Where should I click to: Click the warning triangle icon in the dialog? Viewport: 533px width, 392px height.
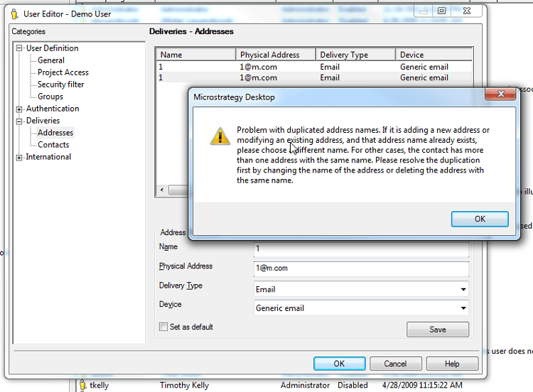click(220, 136)
